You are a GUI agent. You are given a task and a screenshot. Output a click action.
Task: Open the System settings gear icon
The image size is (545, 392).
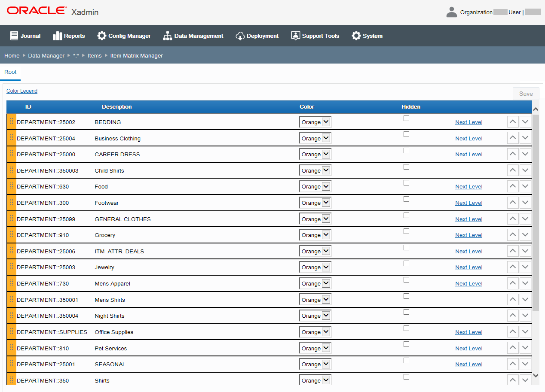click(355, 36)
